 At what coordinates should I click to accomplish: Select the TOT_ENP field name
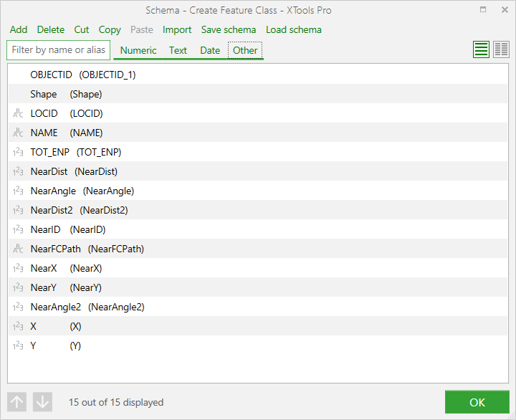(50, 152)
